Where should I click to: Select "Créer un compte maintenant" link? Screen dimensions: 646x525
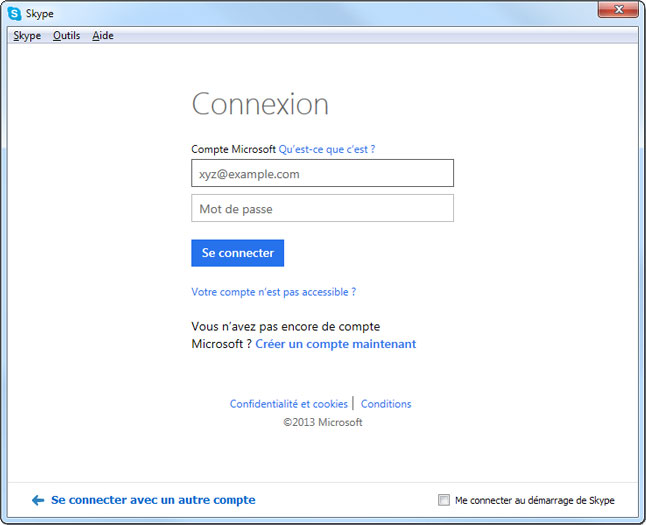point(335,344)
